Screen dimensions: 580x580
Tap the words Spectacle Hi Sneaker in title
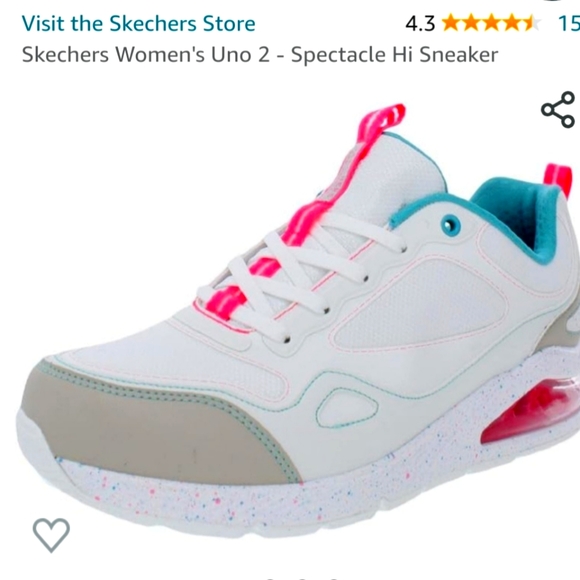click(394, 55)
